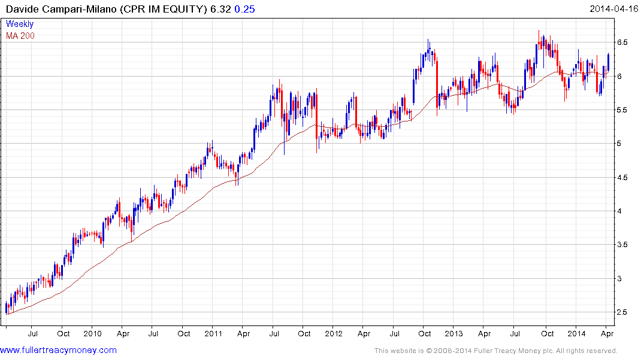Select the MA 200 legend label
This screenshot has width=644, height=359.
click(20, 36)
